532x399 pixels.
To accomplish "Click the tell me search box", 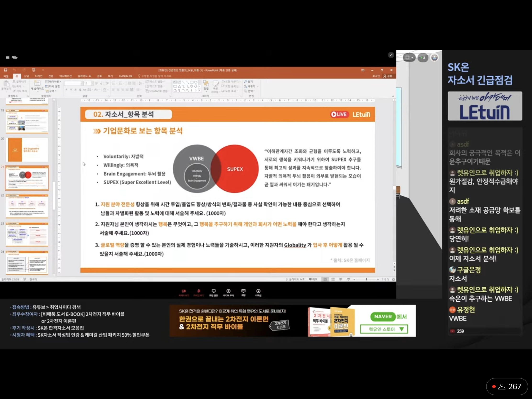I will pos(154,76).
